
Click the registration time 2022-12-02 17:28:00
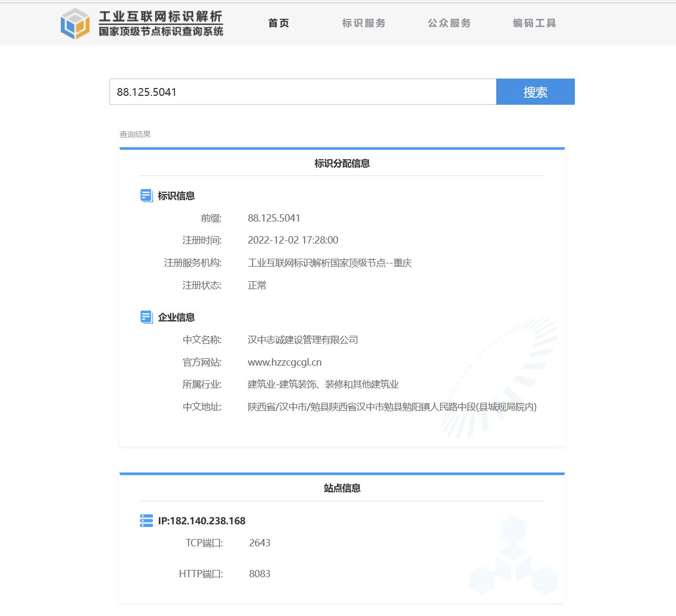coord(292,240)
